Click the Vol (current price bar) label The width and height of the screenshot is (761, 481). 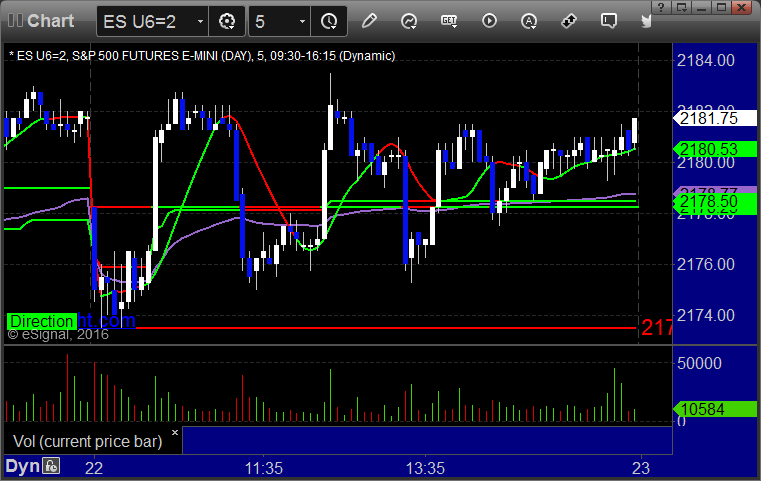(87, 441)
